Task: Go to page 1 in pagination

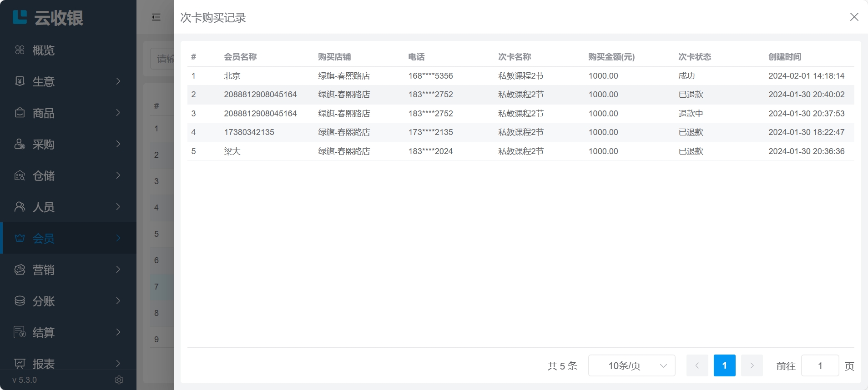Action: (x=724, y=366)
